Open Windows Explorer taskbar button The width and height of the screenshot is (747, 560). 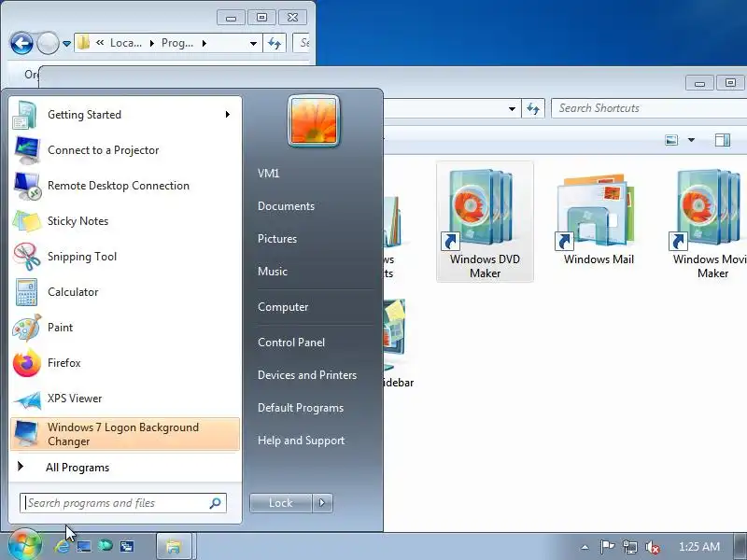click(174, 546)
